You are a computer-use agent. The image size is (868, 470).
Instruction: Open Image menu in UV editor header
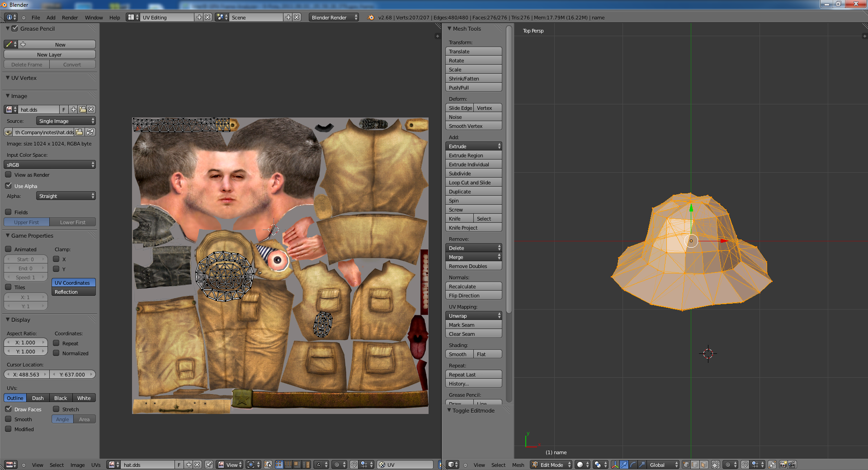point(77,465)
